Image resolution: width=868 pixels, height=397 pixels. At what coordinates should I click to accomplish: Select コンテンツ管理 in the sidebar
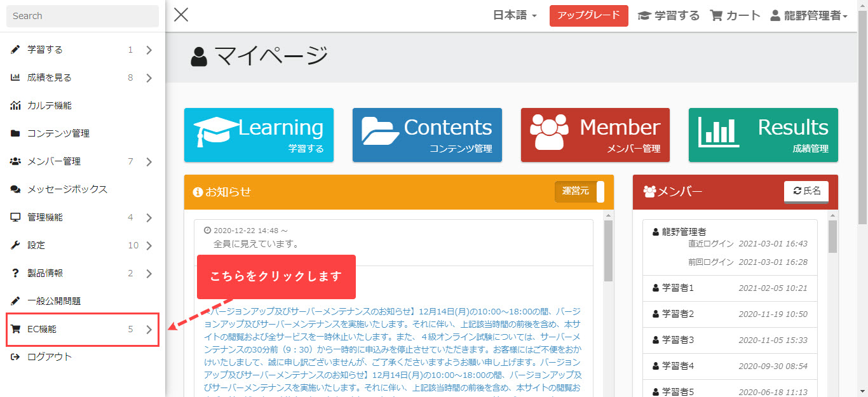(58, 133)
